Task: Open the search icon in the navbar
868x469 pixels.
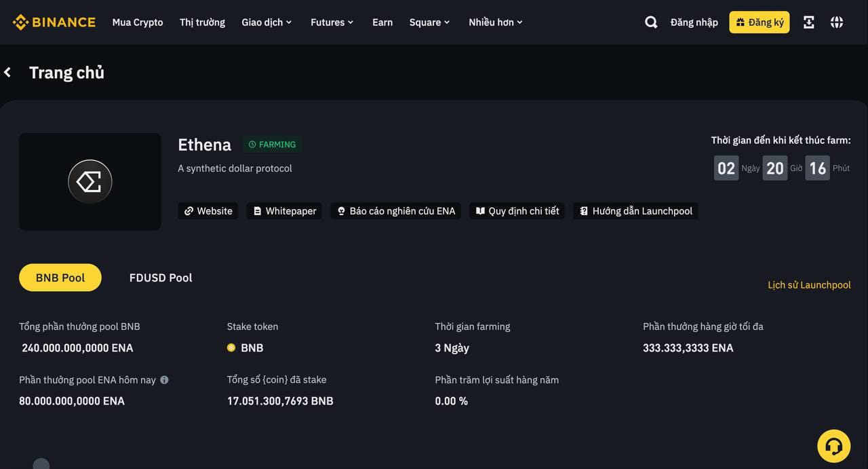Action: click(x=650, y=22)
